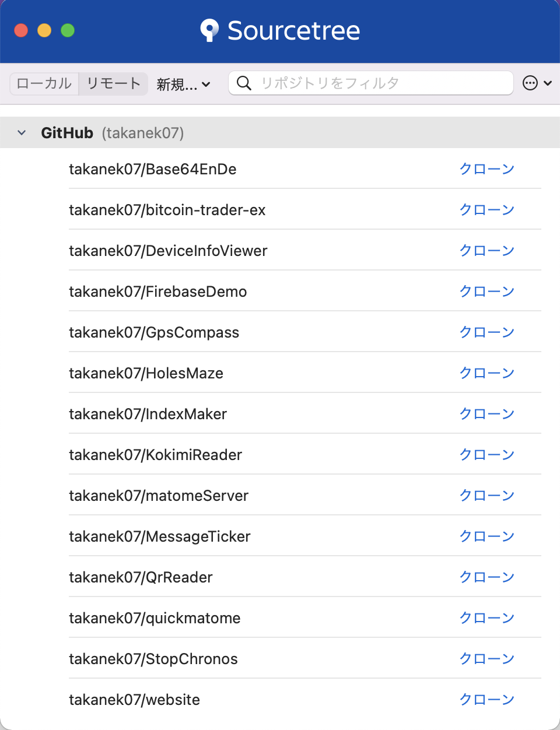Switch to the ローカル tab
Image resolution: width=560 pixels, height=730 pixels.
pyautogui.click(x=44, y=83)
